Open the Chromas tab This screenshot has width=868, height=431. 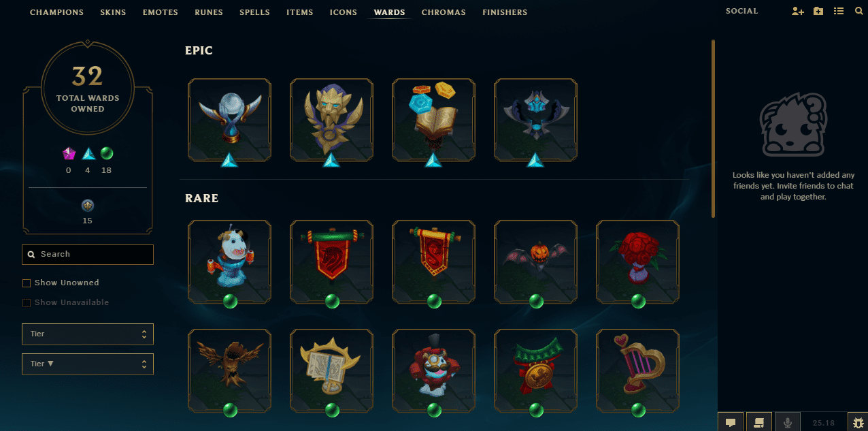(x=444, y=12)
